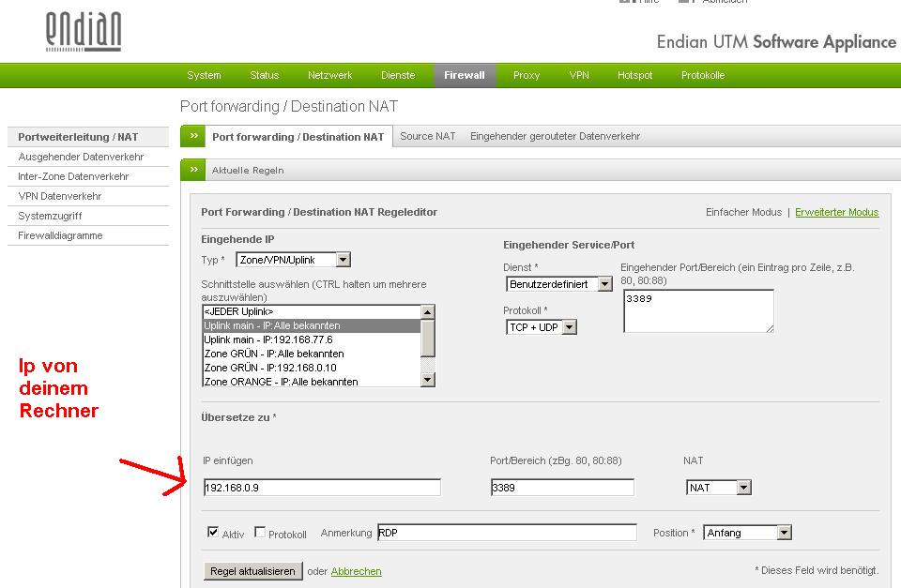This screenshot has width=901, height=588.
Task: Open the Dienst Benutzerdefiniert dropdown
Action: 604,284
